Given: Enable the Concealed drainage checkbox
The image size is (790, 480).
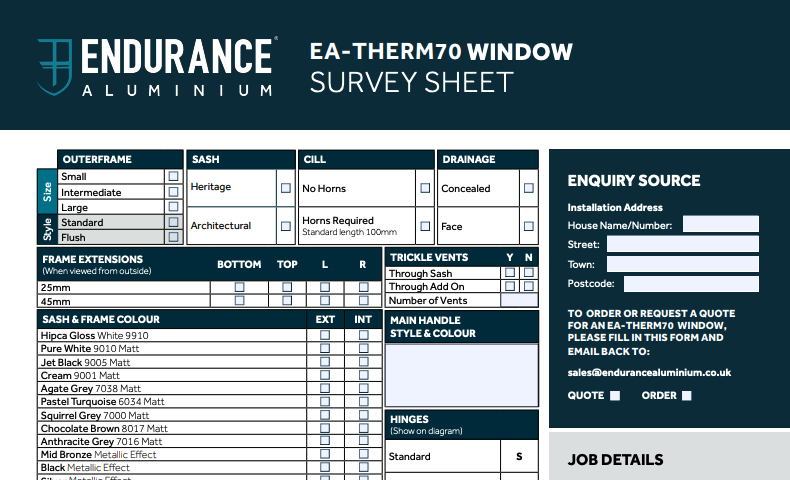Looking at the screenshot, I should pyautogui.click(x=529, y=188).
